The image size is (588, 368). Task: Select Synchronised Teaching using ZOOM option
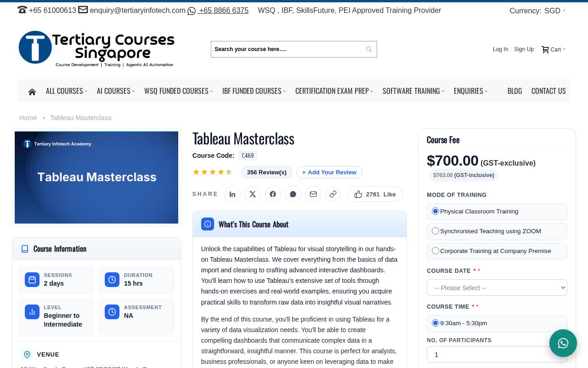[x=435, y=231]
